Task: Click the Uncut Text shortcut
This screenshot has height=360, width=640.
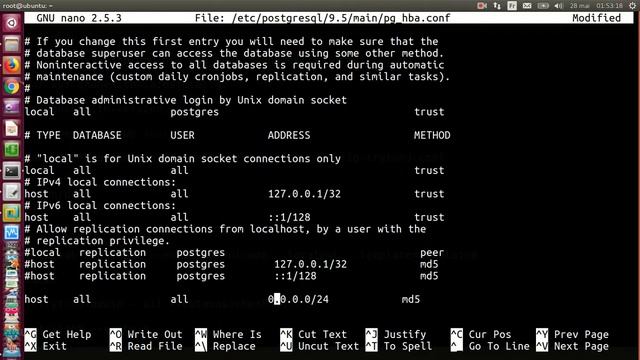Action: 320,346
